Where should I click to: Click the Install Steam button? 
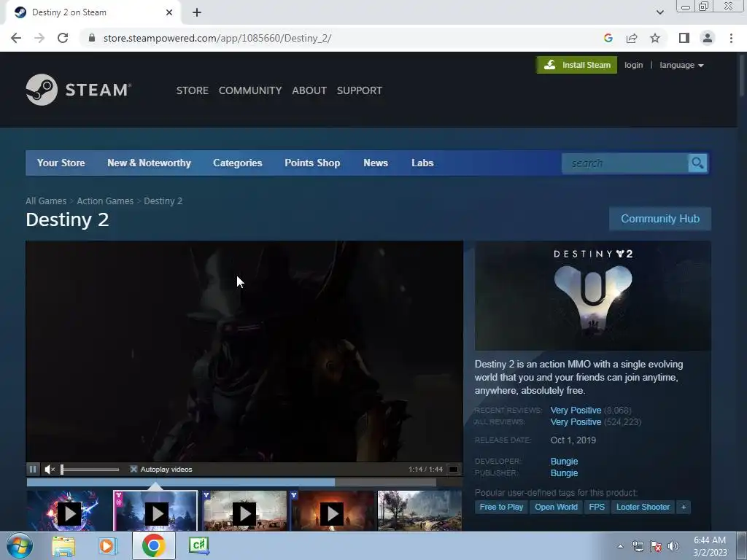point(577,65)
